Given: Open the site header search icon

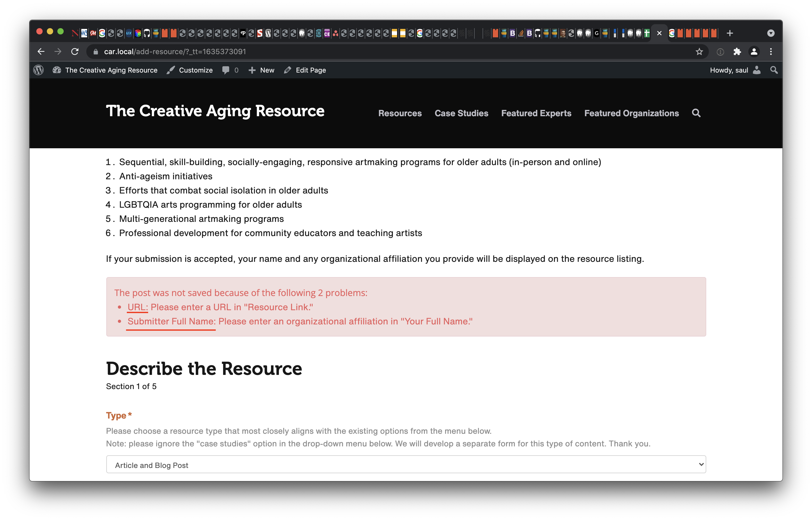Looking at the screenshot, I should (696, 113).
